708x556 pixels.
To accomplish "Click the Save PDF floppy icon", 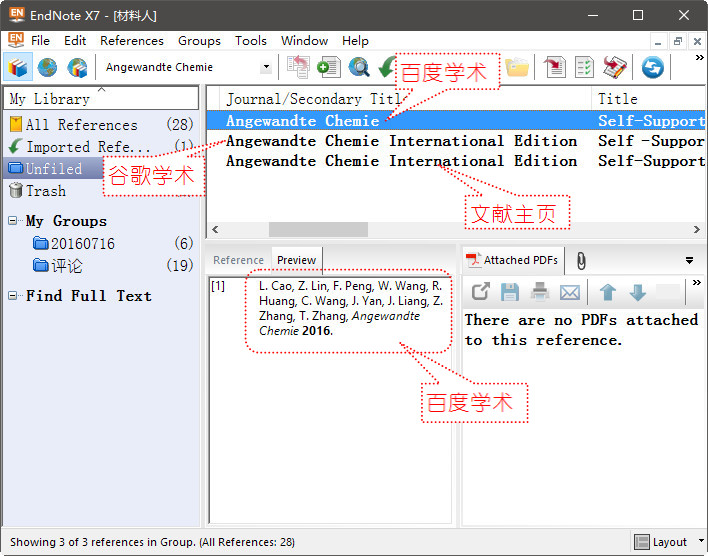I will 510,292.
